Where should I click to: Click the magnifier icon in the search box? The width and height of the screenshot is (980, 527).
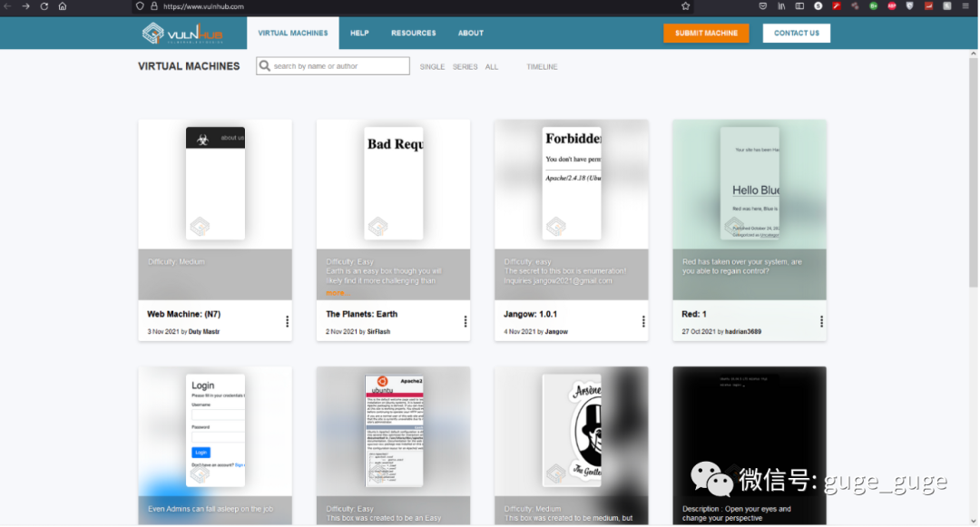pyautogui.click(x=265, y=65)
